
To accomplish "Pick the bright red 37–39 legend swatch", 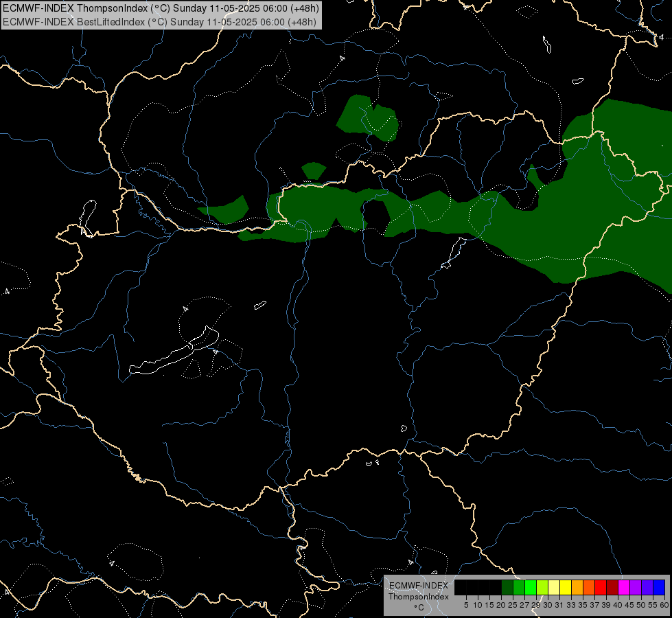I will tap(601, 587).
